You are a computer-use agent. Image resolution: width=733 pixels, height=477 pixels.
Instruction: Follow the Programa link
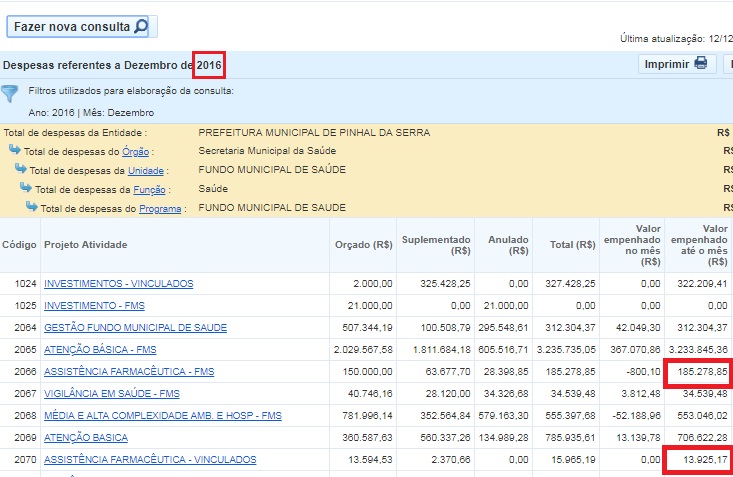(x=160, y=209)
